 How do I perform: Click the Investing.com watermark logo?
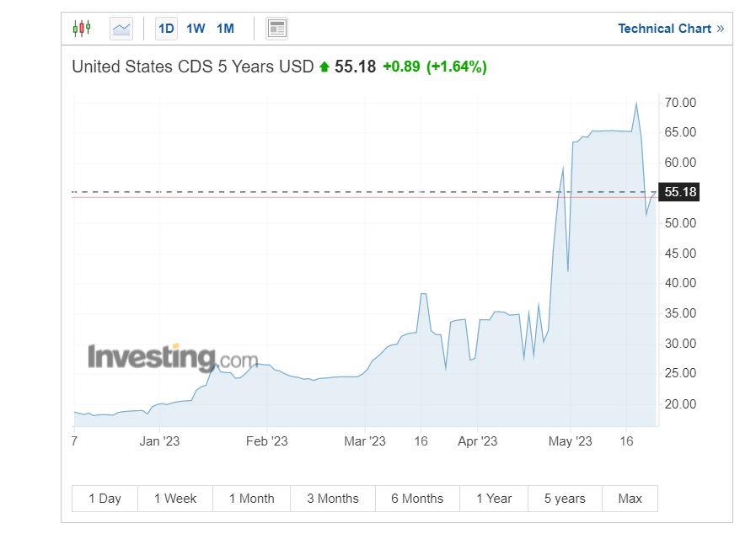point(173,358)
